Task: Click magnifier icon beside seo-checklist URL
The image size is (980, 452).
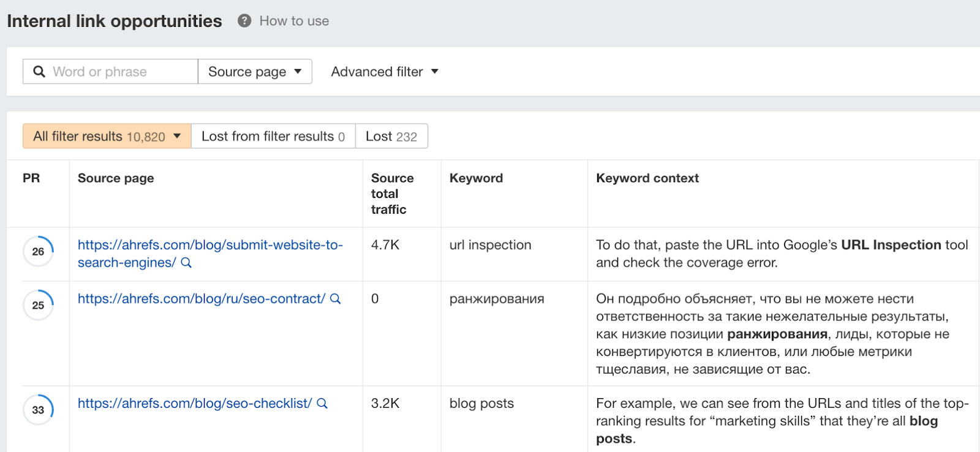Action: 322,404
